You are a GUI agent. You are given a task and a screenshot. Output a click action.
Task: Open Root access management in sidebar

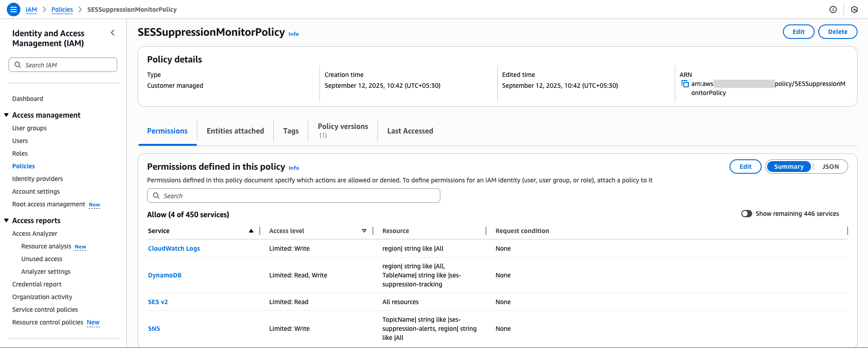tap(48, 204)
